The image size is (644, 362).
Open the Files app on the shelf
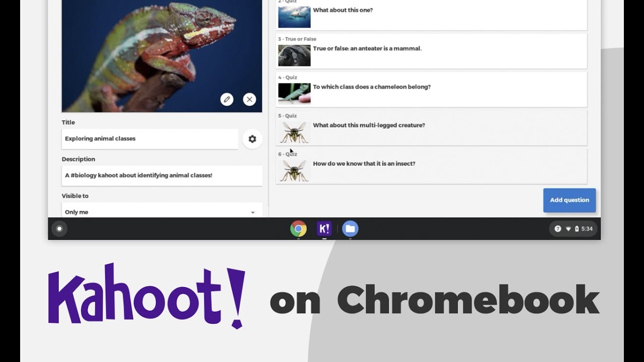point(350,229)
